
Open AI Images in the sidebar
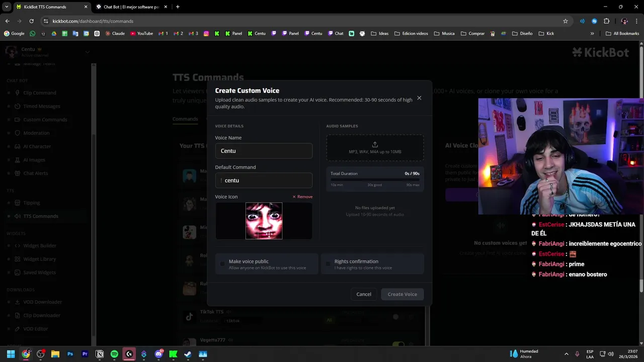(34, 160)
